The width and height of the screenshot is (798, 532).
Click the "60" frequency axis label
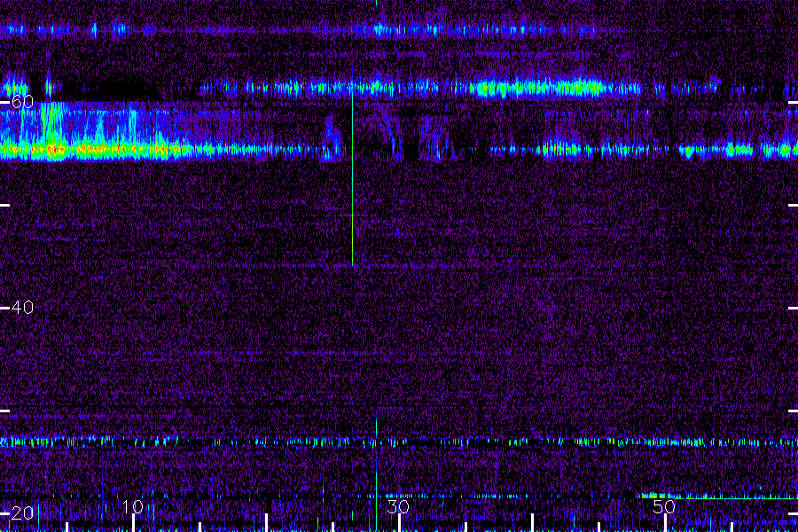pyautogui.click(x=22, y=102)
